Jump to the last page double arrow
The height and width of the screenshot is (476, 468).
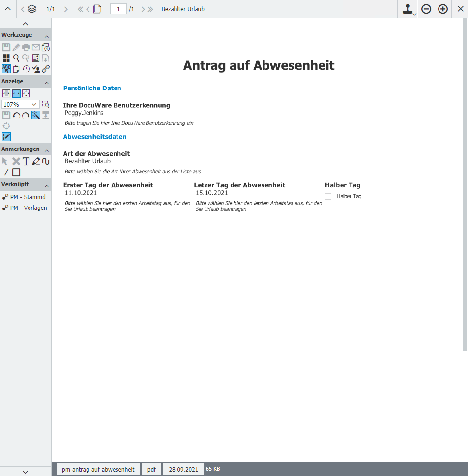click(x=150, y=9)
